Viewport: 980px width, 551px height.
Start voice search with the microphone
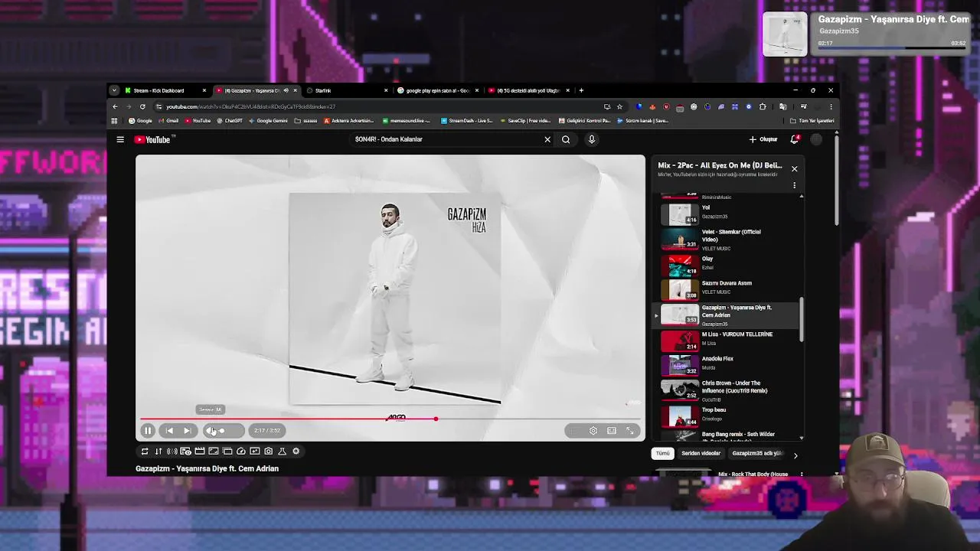point(592,139)
